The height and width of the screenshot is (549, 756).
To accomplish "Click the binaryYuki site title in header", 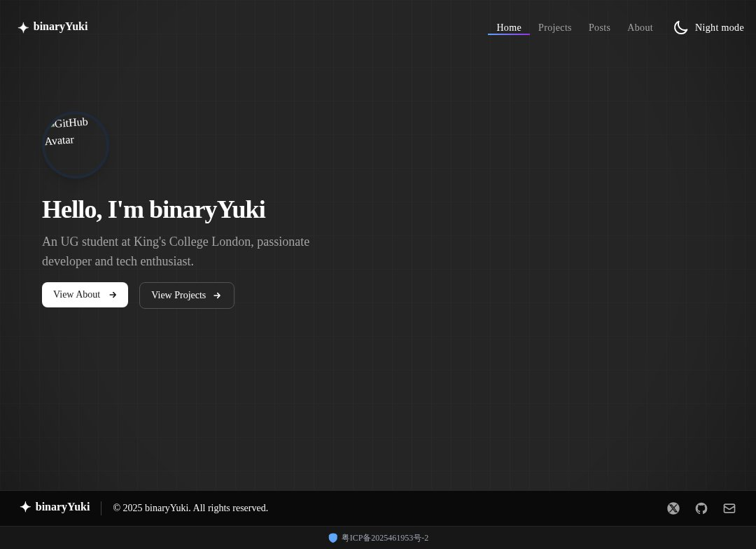I will (x=60, y=27).
